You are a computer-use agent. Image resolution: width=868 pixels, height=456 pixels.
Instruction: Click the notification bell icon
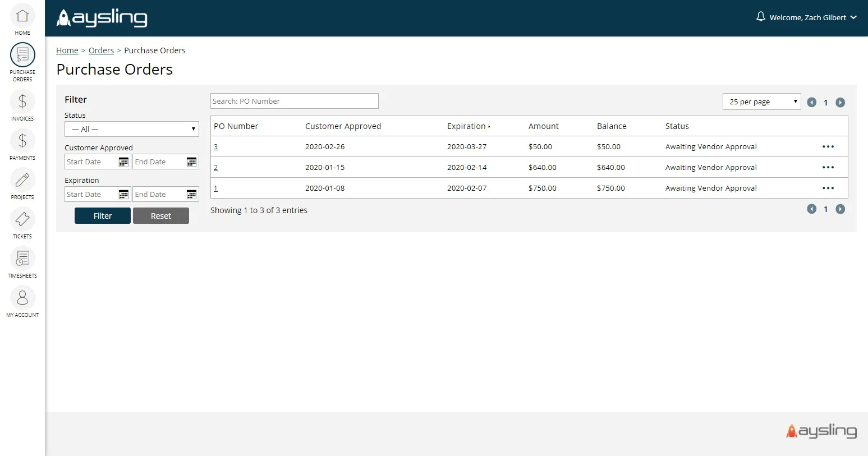tap(760, 17)
